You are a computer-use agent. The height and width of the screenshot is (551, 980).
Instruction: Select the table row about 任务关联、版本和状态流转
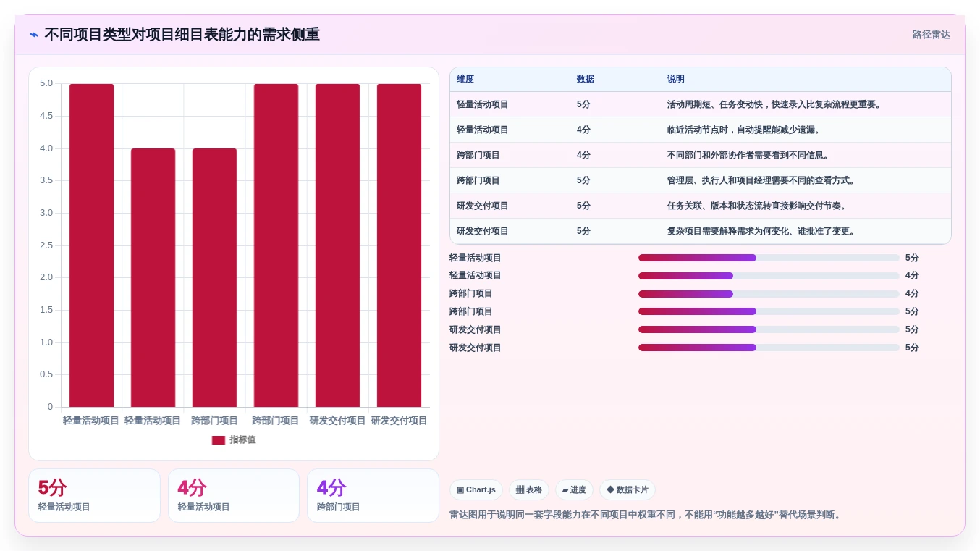[701, 206]
